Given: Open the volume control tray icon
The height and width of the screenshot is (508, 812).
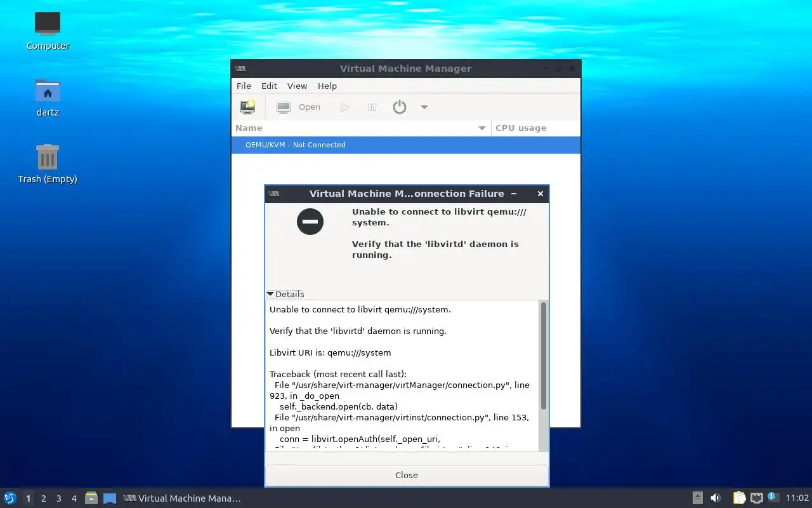Looking at the screenshot, I should 715,498.
